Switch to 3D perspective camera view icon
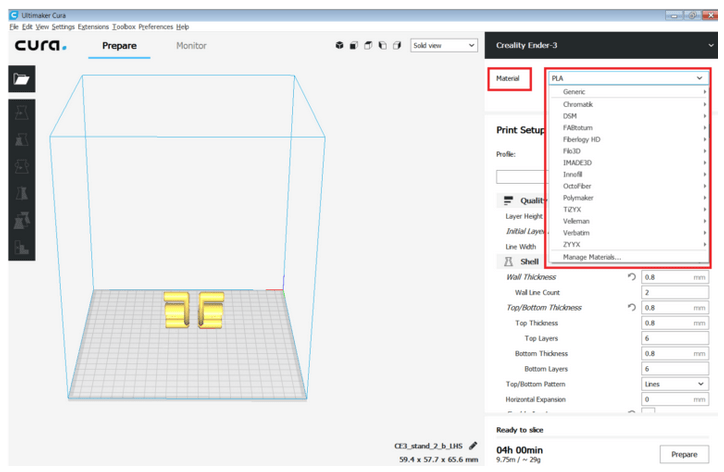Image resolution: width=724 pixels, height=472 pixels. tap(339, 45)
